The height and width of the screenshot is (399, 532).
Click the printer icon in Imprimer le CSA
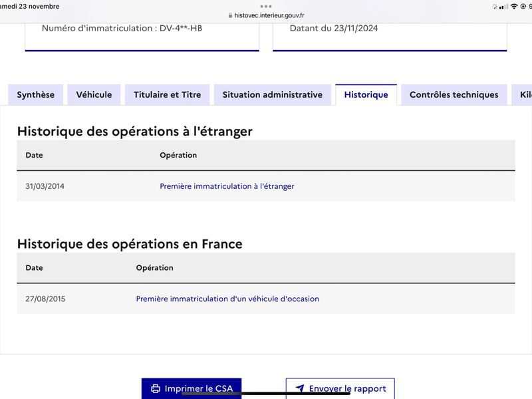(x=156, y=388)
